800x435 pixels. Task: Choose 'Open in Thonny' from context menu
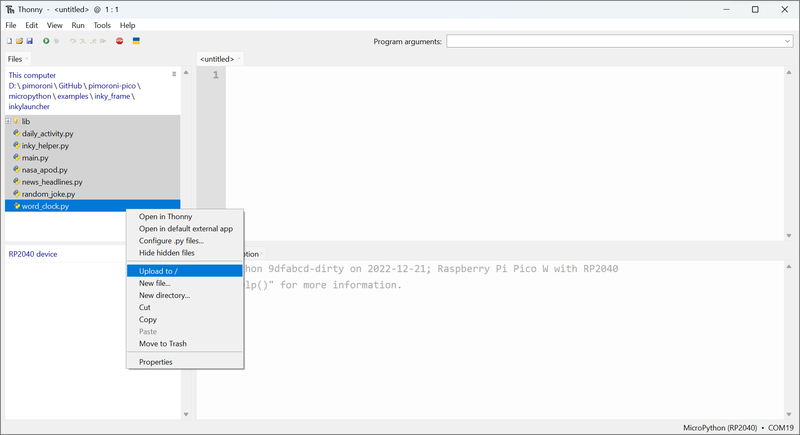[x=165, y=216]
